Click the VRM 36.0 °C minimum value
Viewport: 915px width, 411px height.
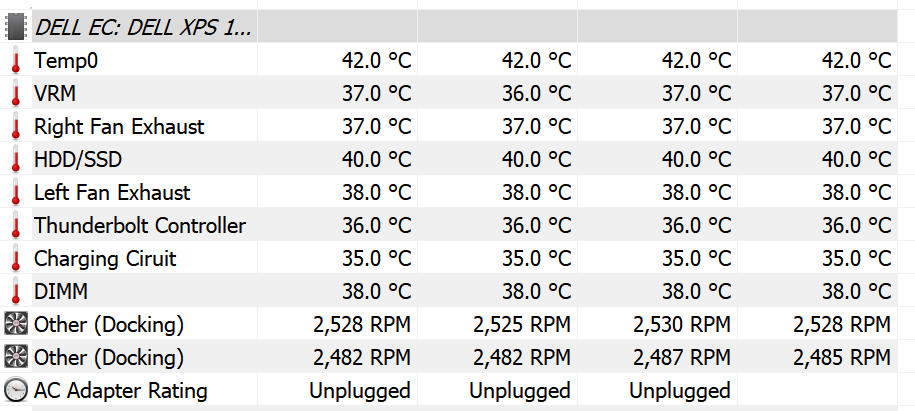[x=536, y=93]
